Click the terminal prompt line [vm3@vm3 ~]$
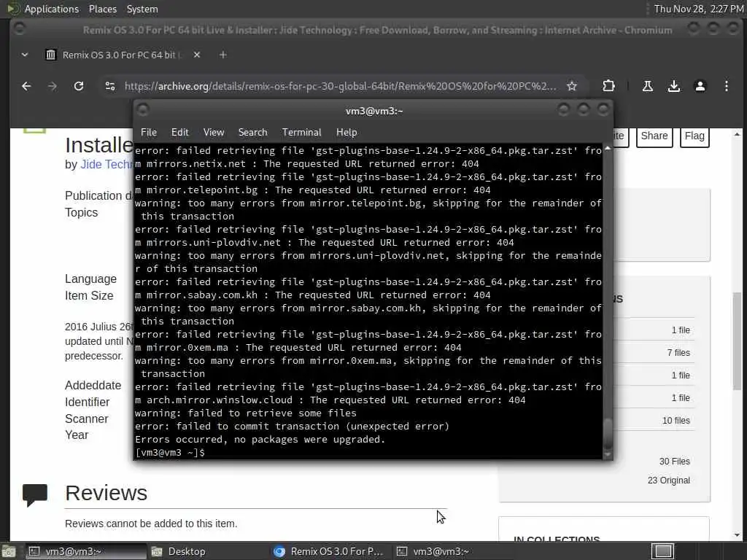 tap(169, 453)
